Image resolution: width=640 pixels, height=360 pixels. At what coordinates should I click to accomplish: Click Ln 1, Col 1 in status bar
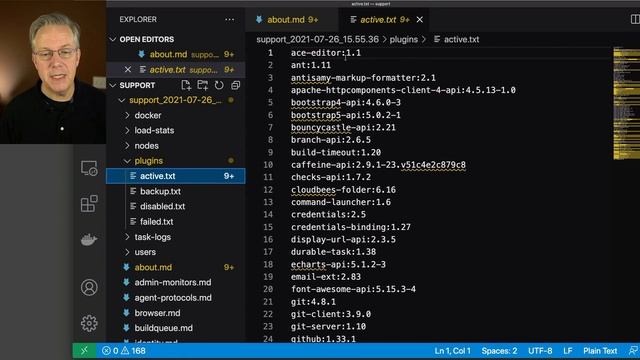(452, 351)
